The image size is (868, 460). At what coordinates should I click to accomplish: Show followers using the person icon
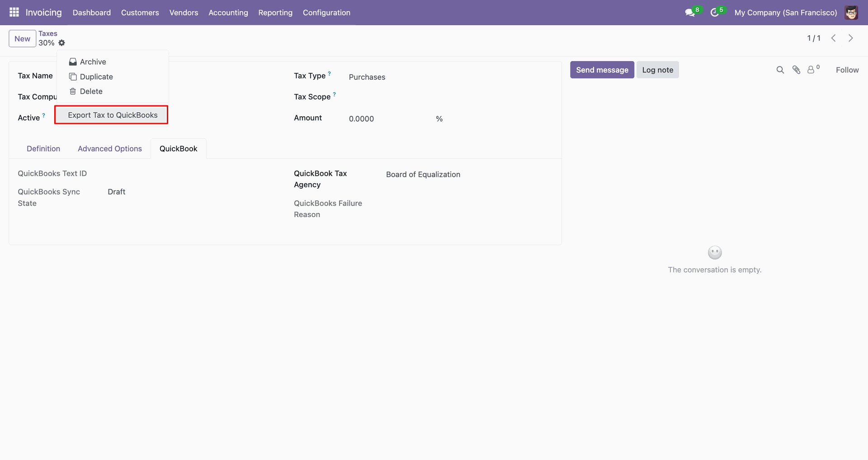pyautogui.click(x=811, y=70)
